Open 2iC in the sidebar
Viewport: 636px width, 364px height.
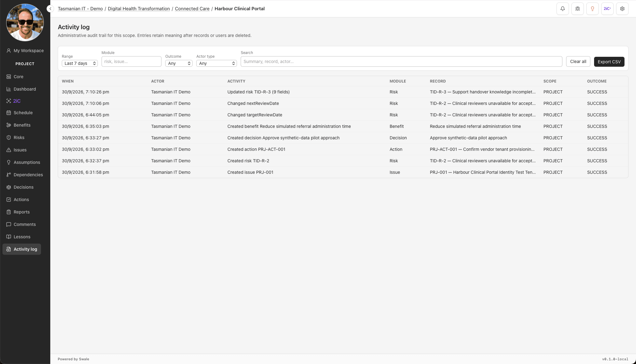[14, 101]
